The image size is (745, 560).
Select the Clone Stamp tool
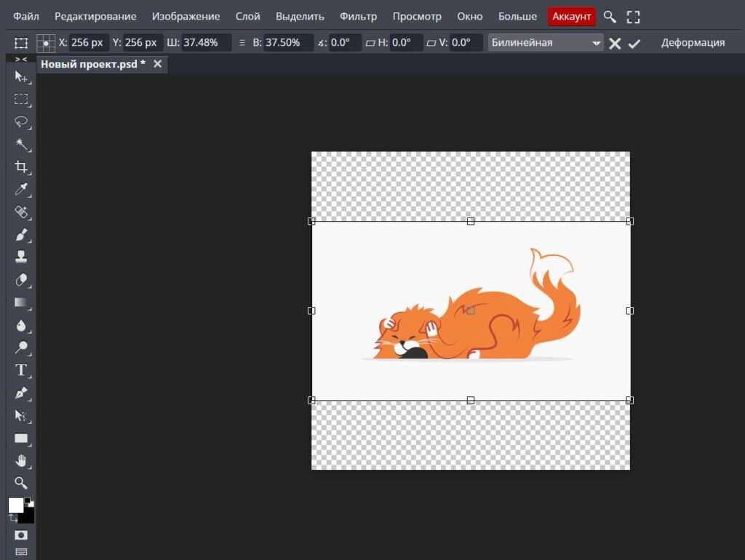tap(21, 257)
